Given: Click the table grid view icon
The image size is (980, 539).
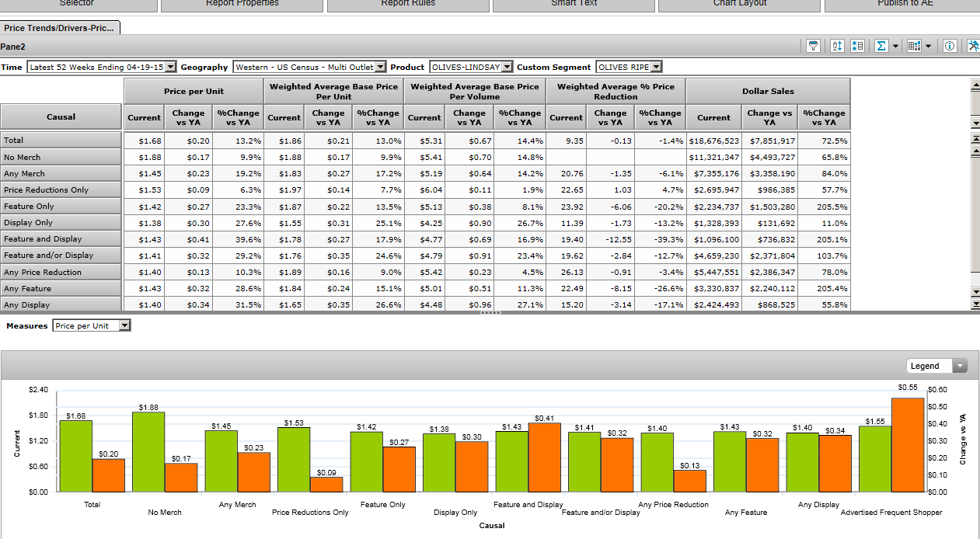Looking at the screenshot, I should [x=914, y=47].
